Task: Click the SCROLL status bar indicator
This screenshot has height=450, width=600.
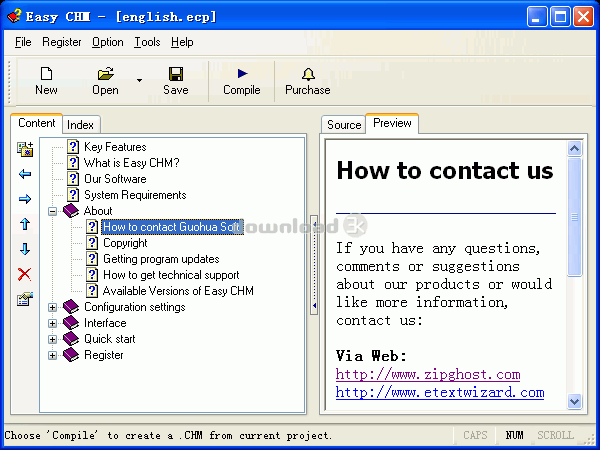Action: click(x=556, y=435)
